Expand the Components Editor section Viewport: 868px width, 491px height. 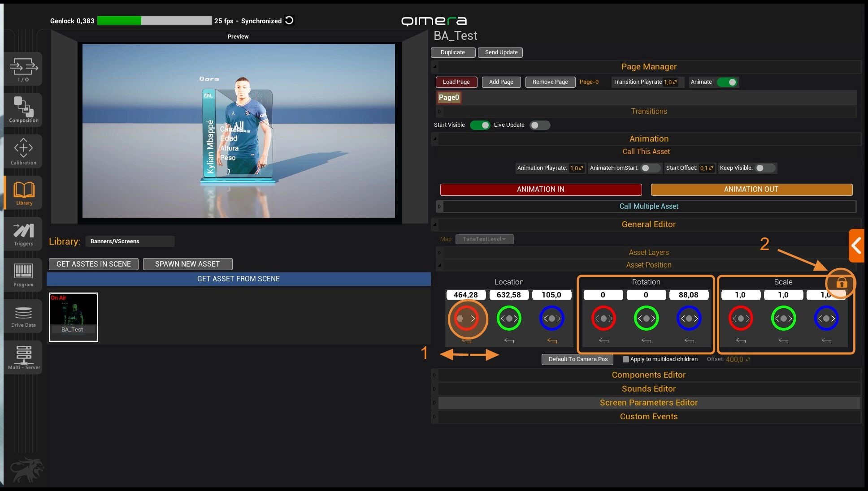coord(648,375)
